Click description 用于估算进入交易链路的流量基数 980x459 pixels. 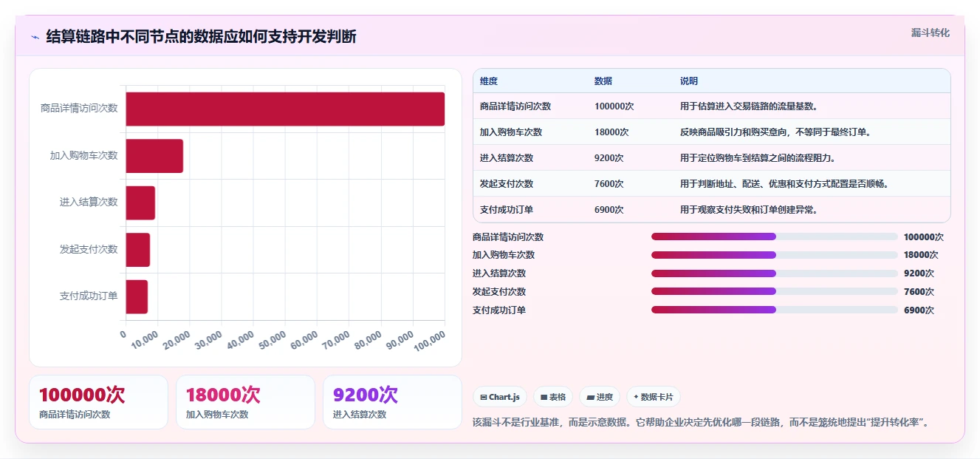pyautogui.click(x=749, y=106)
